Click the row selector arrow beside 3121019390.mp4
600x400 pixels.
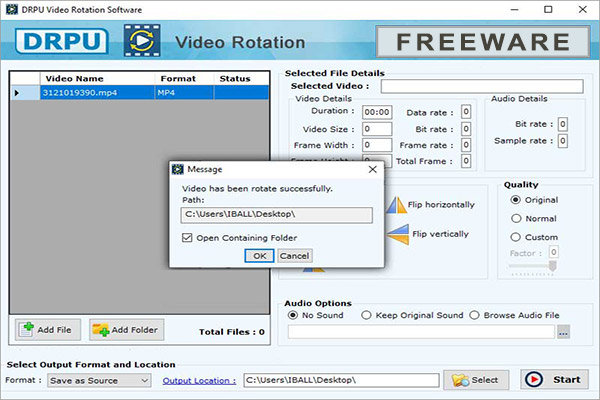pyautogui.click(x=17, y=93)
